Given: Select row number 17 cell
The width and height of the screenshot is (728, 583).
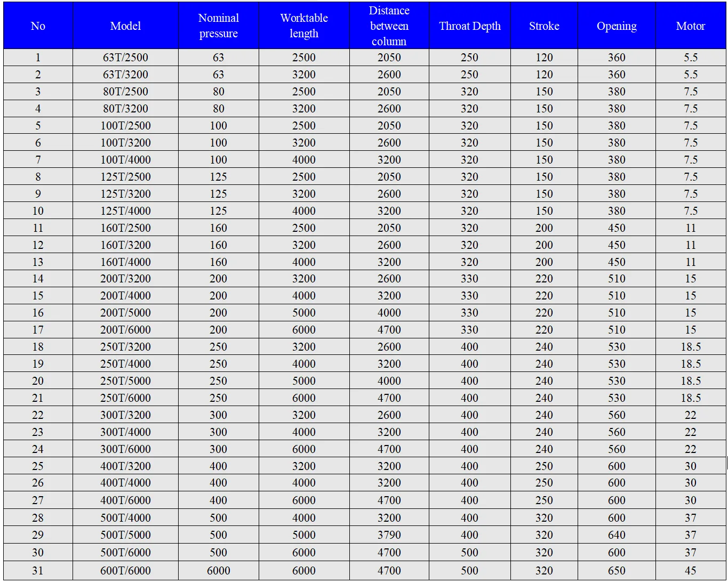Looking at the screenshot, I should click(38, 330).
